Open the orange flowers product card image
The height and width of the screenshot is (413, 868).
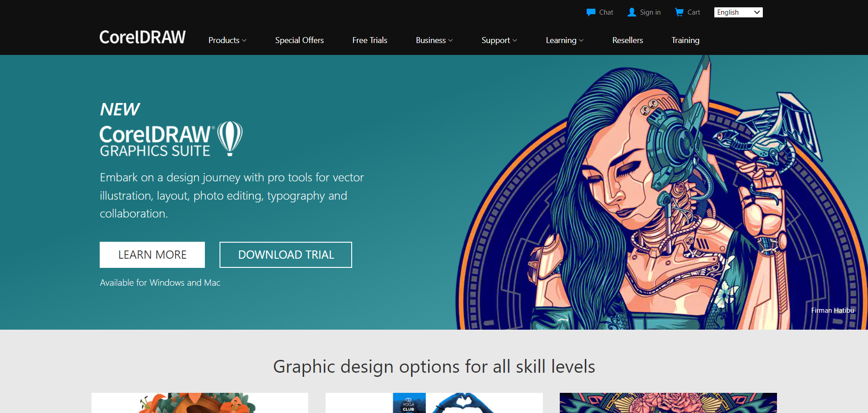pos(200,403)
